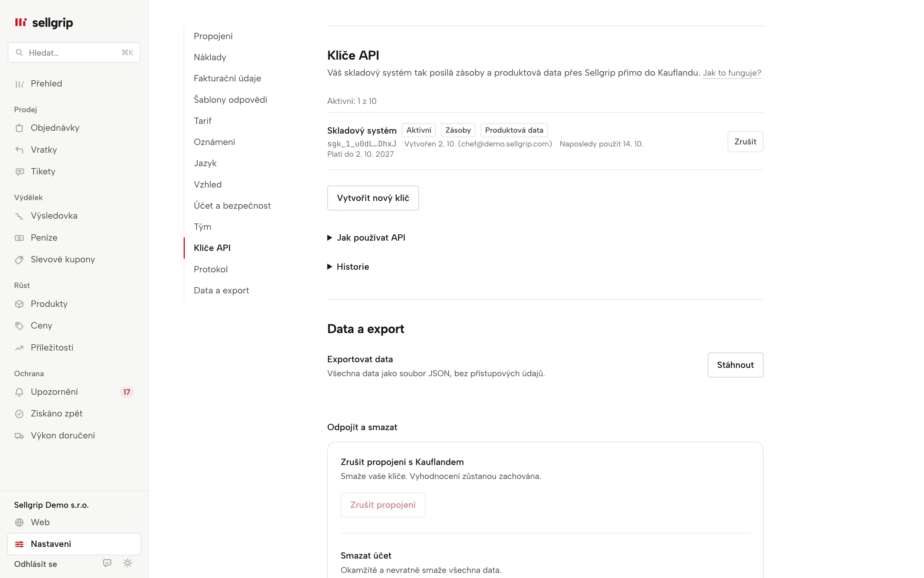This screenshot has height=578, width=924.
Task: Open Vratky via its return arrow icon
Action: tap(19, 150)
